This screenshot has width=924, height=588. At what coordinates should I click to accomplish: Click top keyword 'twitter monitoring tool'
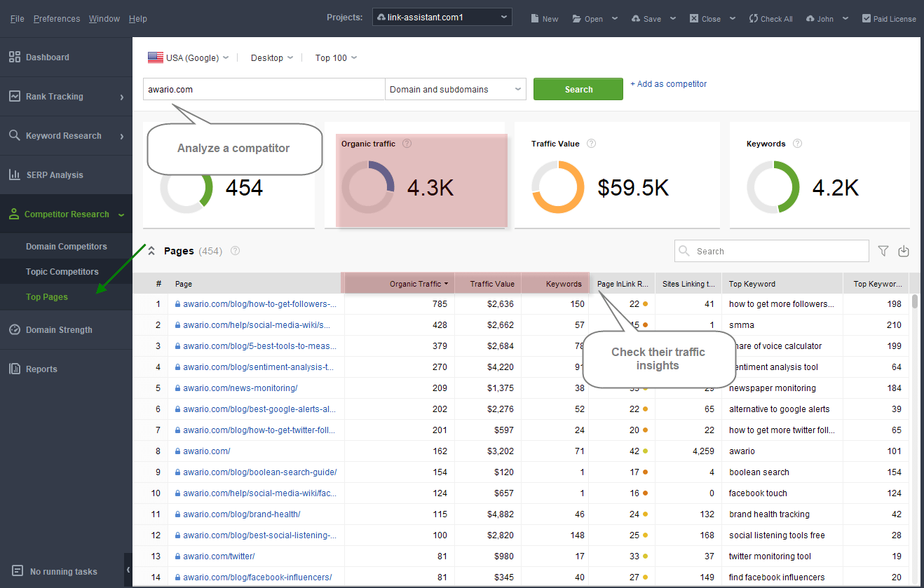click(770, 556)
